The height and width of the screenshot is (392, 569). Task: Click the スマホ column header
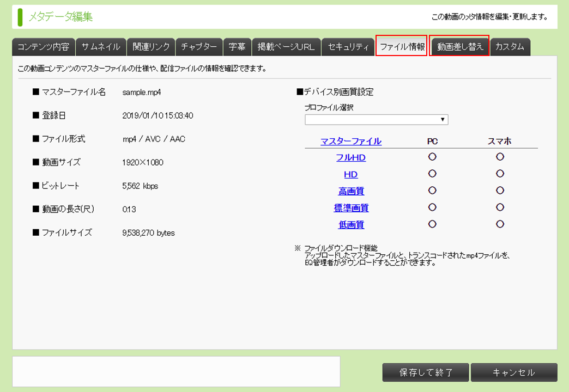click(x=500, y=142)
